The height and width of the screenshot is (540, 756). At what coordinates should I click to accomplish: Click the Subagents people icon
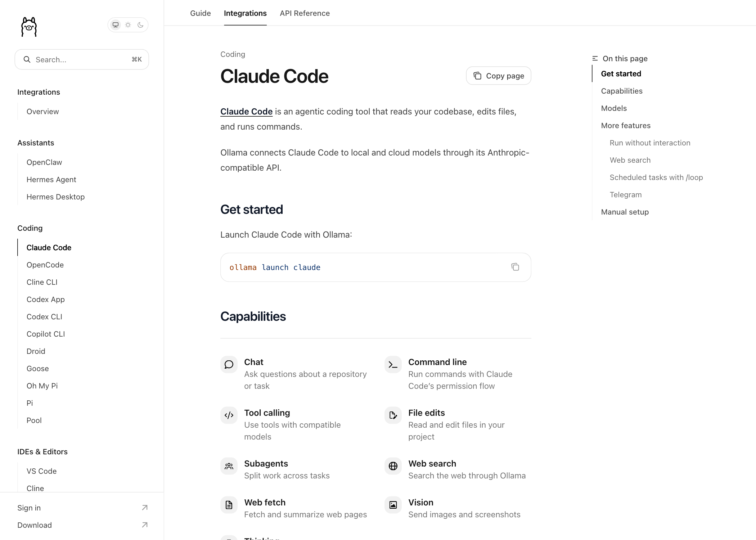click(x=229, y=466)
